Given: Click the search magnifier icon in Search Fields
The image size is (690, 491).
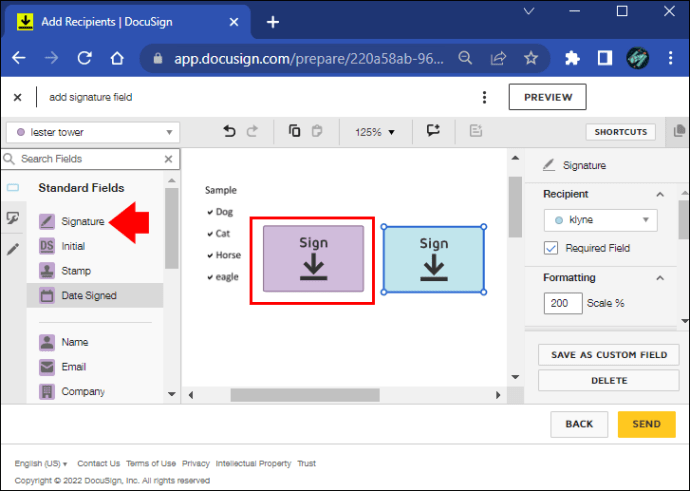Looking at the screenshot, I should click(9, 159).
